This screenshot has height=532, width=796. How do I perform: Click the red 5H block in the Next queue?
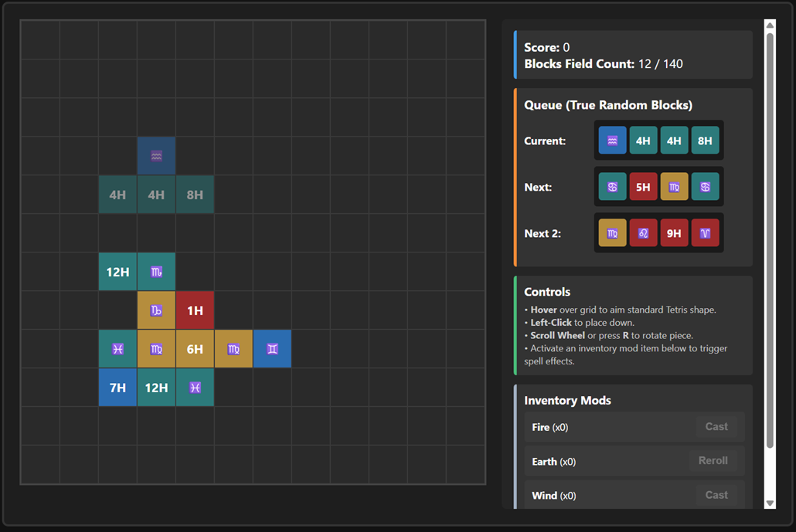pos(643,187)
